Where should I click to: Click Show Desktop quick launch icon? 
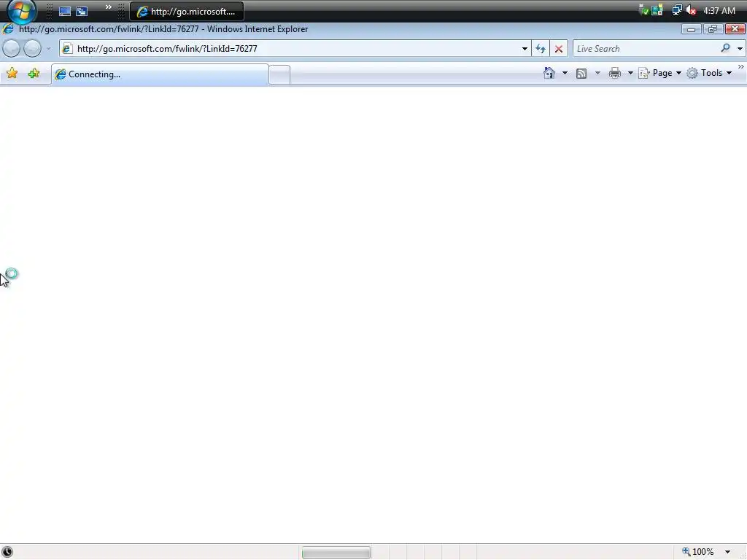[x=65, y=11]
